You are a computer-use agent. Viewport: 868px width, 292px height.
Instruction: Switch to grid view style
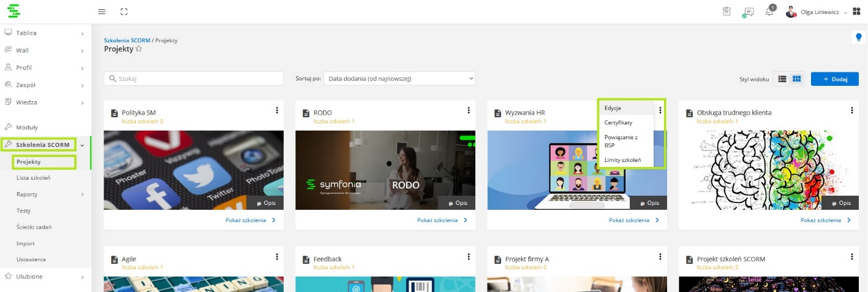[x=796, y=79]
